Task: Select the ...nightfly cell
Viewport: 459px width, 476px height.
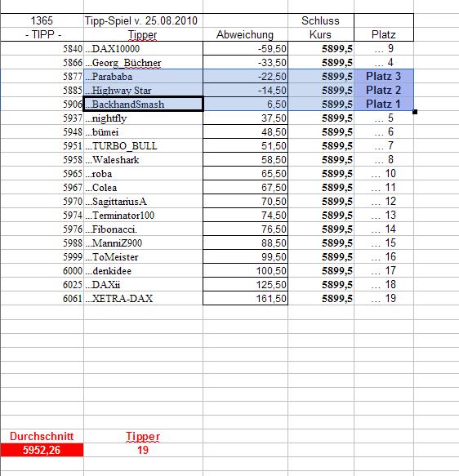Action: [x=143, y=118]
